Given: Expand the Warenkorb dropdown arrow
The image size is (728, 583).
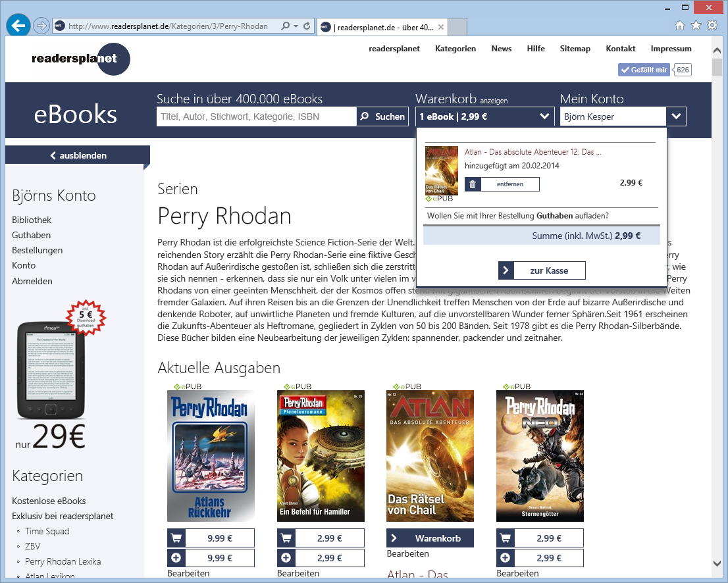Looking at the screenshot, I should click(x=544, y=116).
